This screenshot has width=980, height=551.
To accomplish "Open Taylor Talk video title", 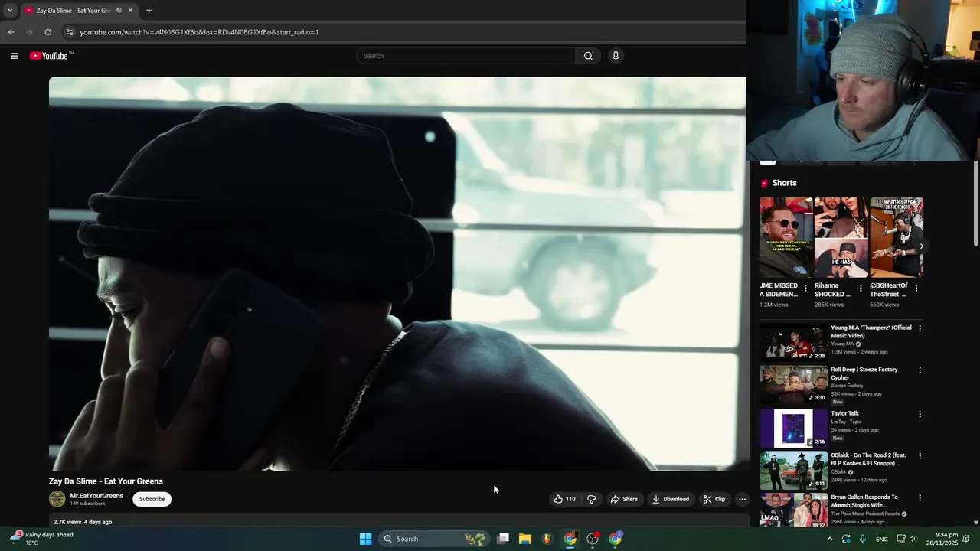I will click(x=845, y=413).
